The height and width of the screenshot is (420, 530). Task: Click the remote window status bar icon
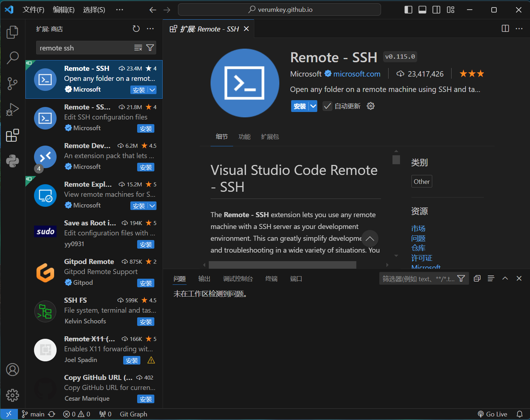(9, 414)
